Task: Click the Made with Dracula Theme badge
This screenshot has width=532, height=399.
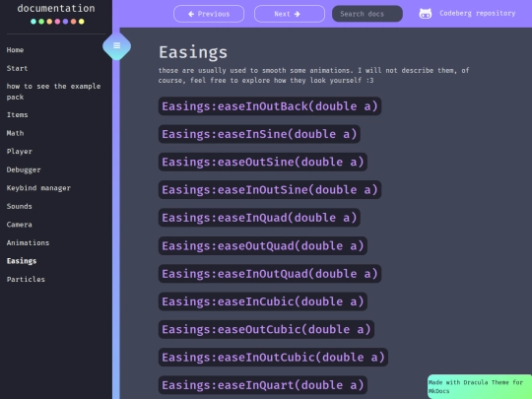Action: (480, 386)
